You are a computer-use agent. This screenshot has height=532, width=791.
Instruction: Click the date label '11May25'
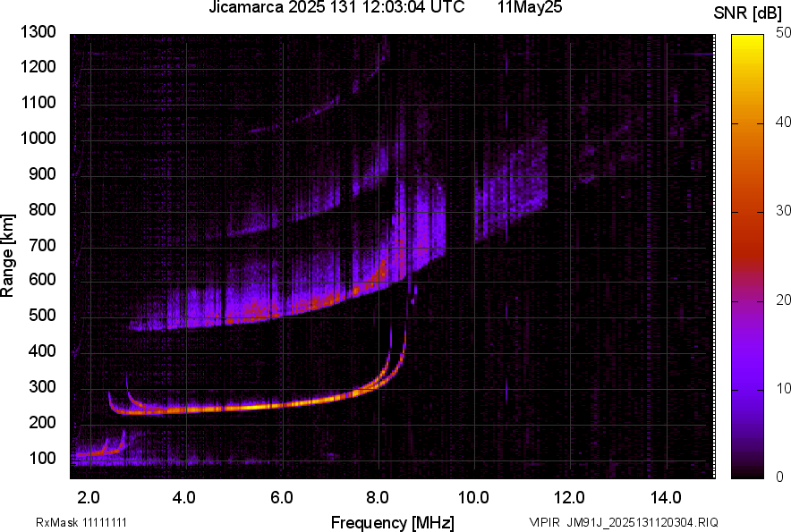coord(529,7)
